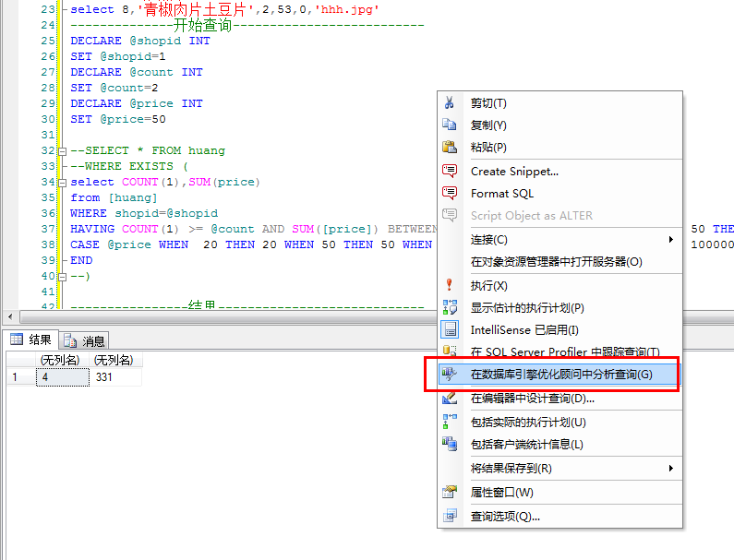Click the horizontal scrollbar left arrow

pyautogui.click(x=10, y=316)
